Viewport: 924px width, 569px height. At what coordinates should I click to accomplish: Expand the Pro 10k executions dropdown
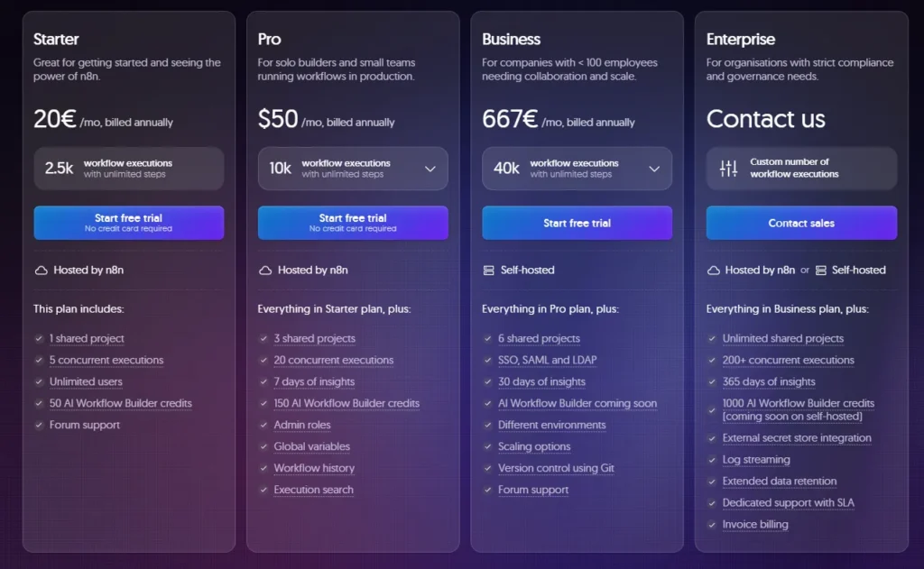pos(430,169)
